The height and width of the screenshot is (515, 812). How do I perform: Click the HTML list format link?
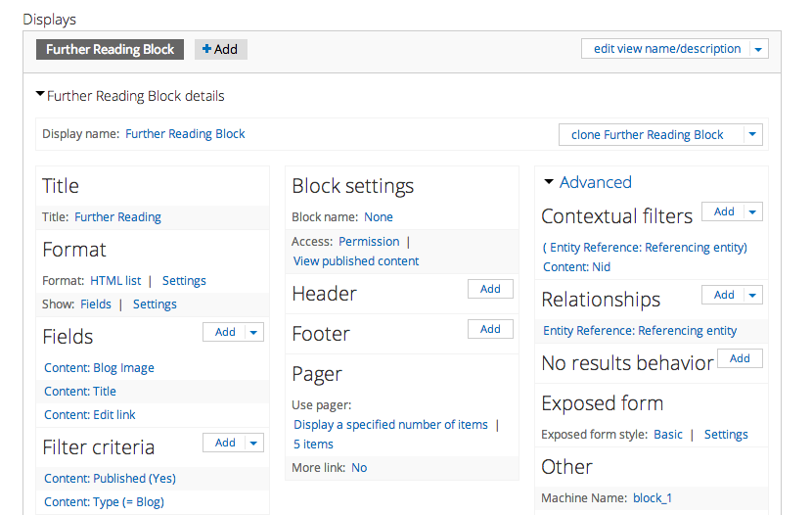[115, 280]
